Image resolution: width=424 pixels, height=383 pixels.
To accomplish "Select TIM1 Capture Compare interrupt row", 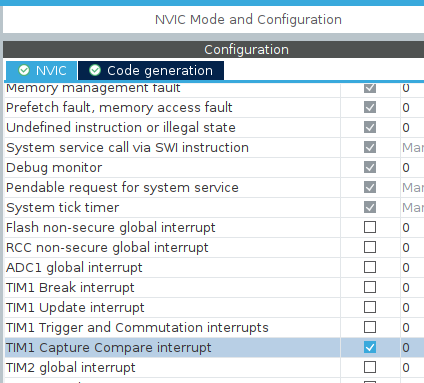I will pyautogui.click(x=214, y=347).
